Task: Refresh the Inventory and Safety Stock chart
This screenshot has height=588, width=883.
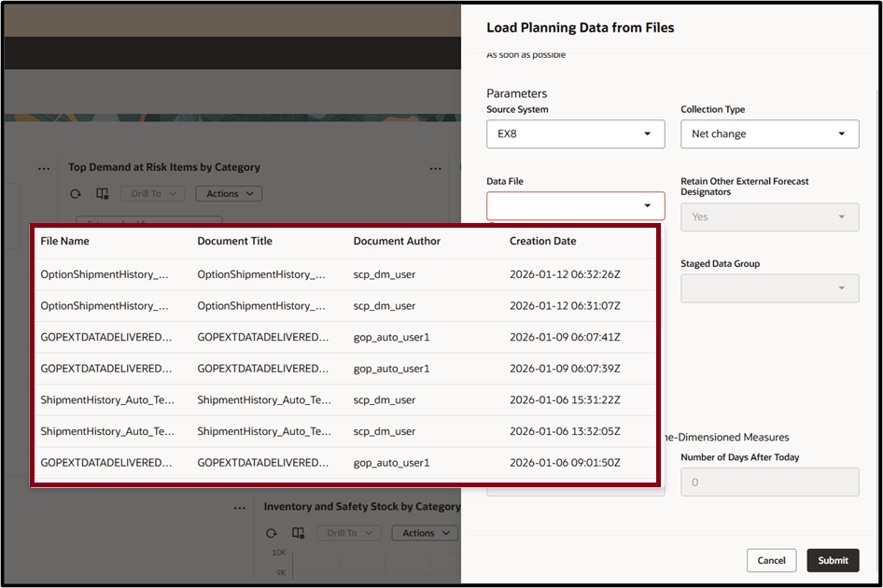Action: 271,532
